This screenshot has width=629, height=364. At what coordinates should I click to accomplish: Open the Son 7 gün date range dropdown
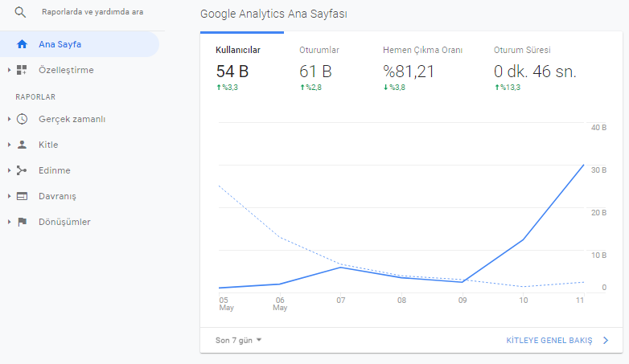[238, 341]
